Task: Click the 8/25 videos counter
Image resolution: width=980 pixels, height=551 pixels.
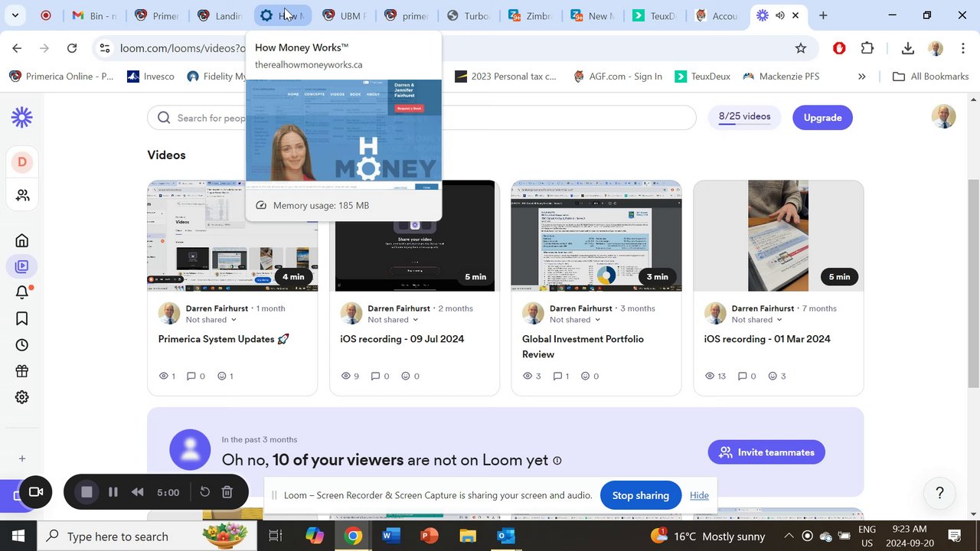Action: coord(745,117)
